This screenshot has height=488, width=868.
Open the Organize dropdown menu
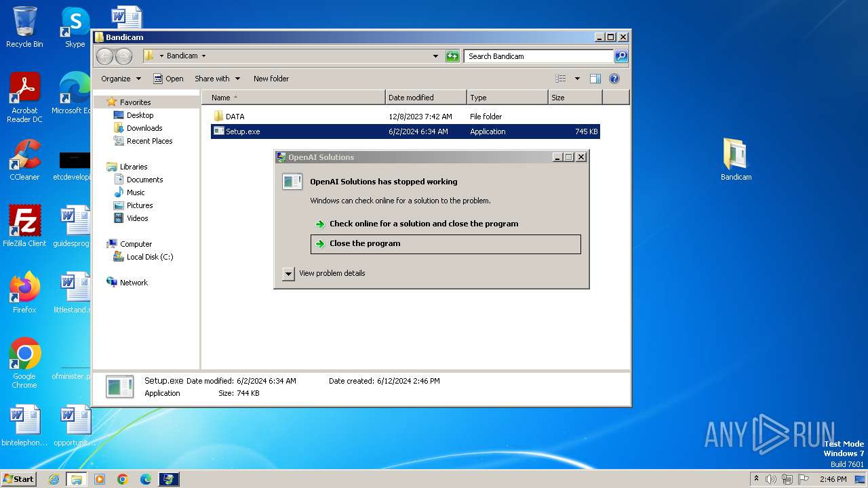[x=121, y=79]
